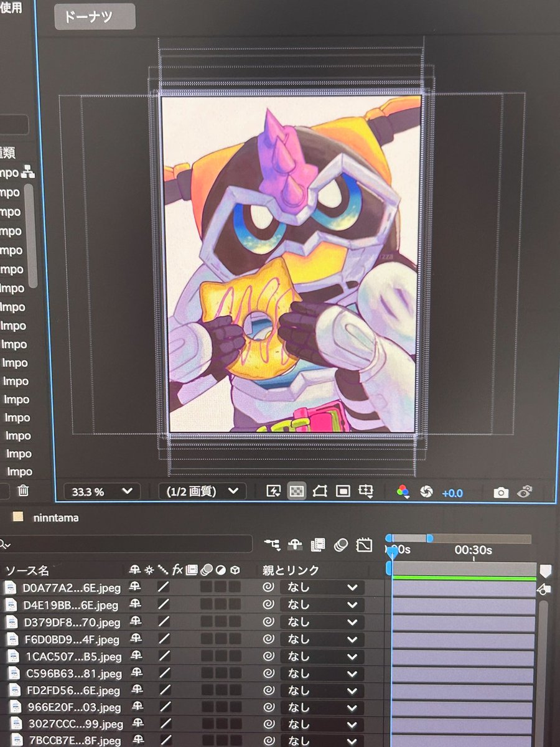Click the fx column header icon
This screenshot has width=560, height=747.
click(177, 569)
